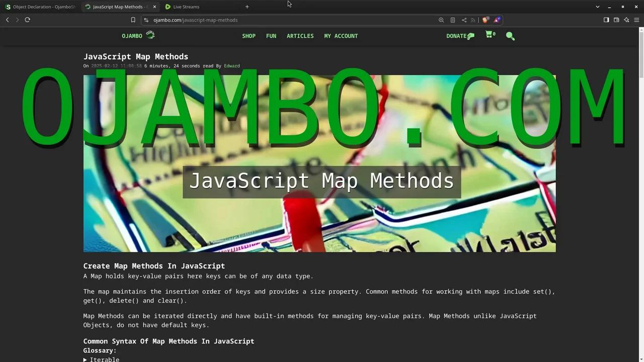The height and width of the screenshot is (362, 644).
Task: Open Brave Rewards icon
Action: (497, 20)
